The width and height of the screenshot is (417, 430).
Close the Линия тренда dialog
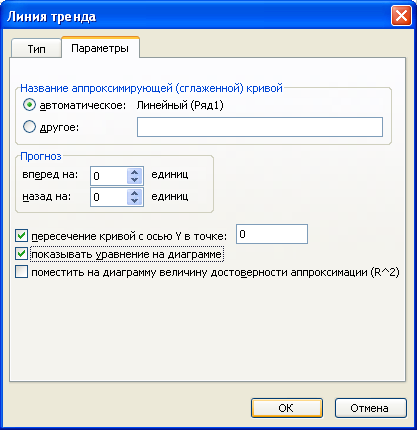click(401, 16)
